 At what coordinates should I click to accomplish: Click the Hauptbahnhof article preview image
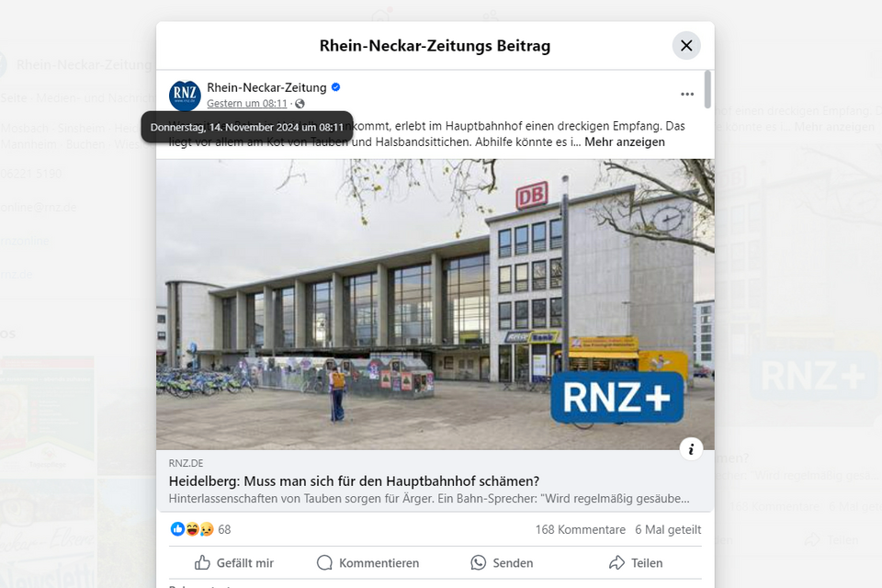(x=435, y=304)
